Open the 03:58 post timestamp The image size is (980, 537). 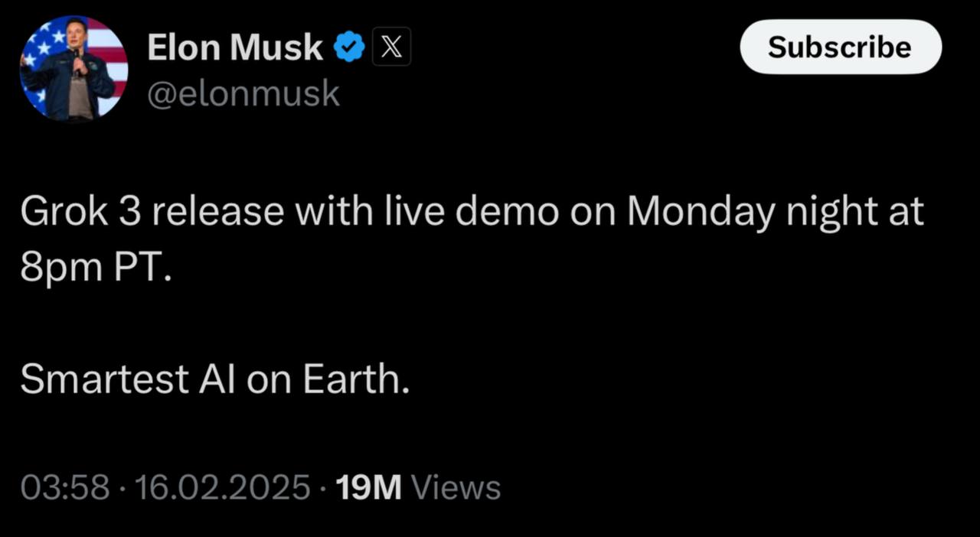point(64,487)
